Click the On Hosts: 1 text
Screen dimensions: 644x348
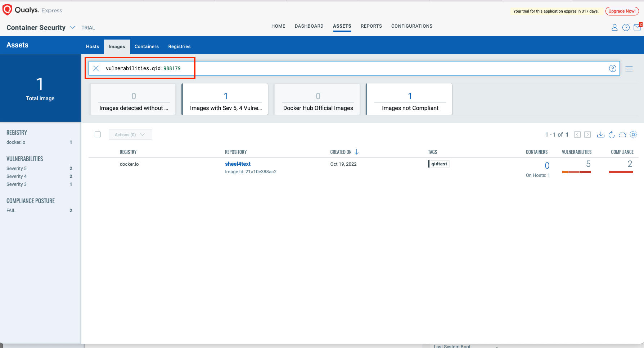point(538,175)
